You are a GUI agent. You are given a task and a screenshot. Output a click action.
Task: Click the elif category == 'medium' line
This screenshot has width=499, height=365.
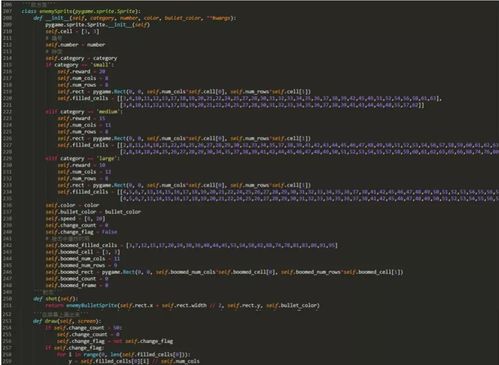point(84,111)
